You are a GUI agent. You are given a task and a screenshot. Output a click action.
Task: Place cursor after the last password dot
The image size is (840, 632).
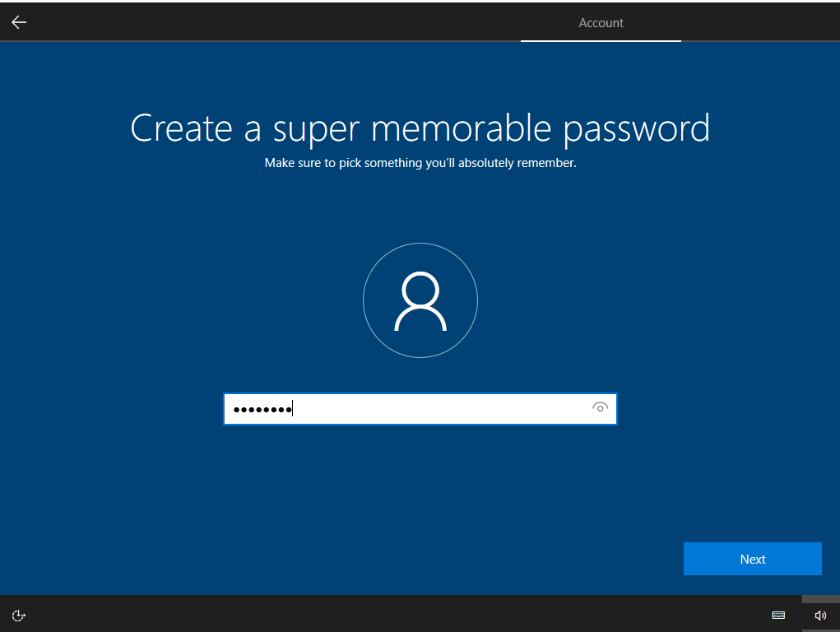[294, 409]
